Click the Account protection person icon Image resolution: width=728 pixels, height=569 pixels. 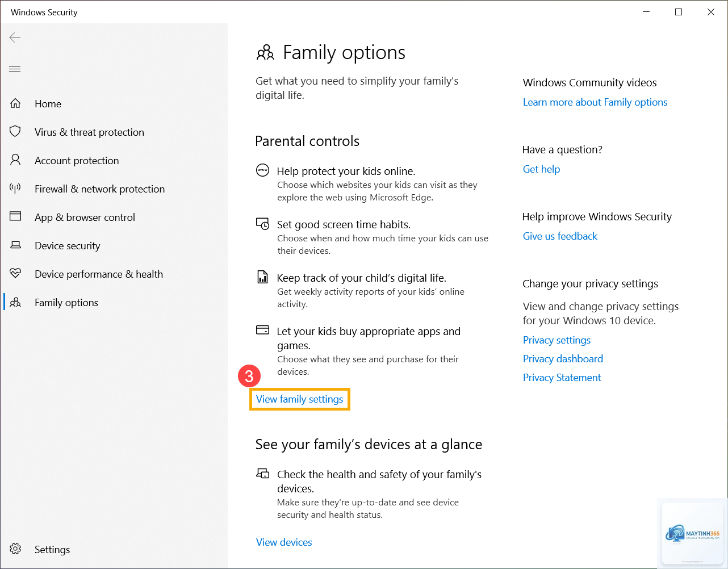point(15,160)
